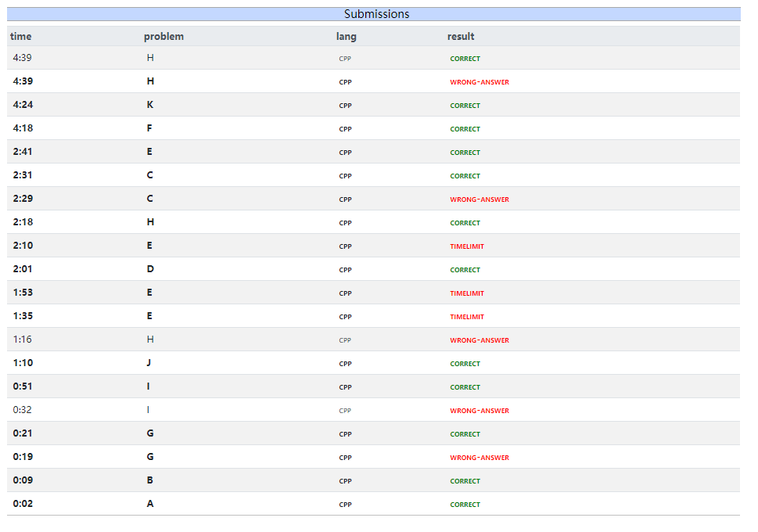The image size is (758, 532).
Task: Click the CORRECT result at 0:51
Action: click(x=465, y=387)
